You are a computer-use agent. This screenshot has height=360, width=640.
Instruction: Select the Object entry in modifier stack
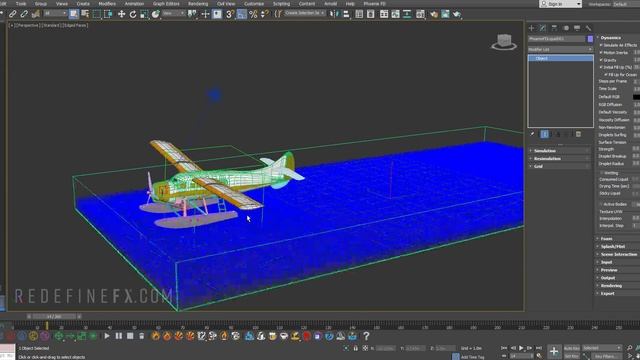click(x=560, y=58)
